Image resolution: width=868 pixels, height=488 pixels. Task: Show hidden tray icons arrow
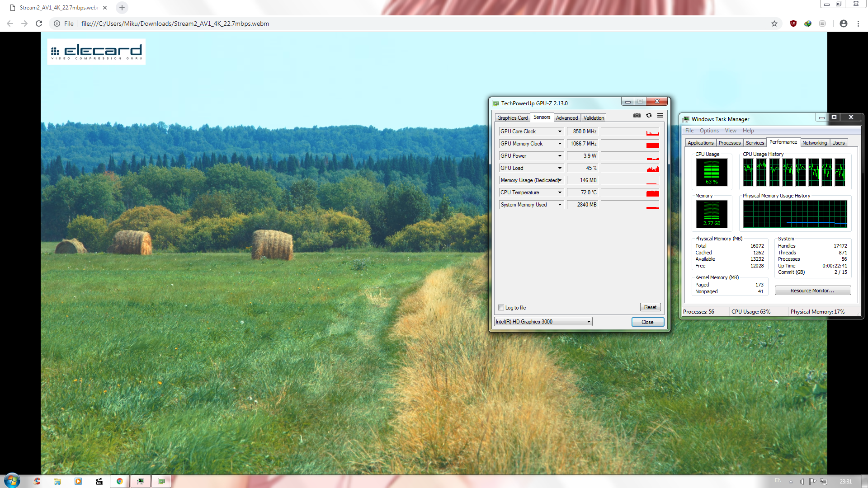click(791, 481)
